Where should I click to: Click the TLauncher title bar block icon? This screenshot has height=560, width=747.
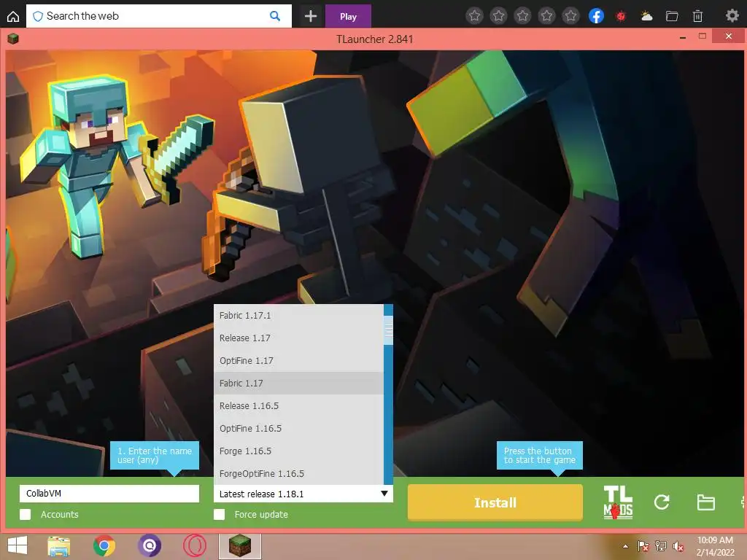click(13, 39)
